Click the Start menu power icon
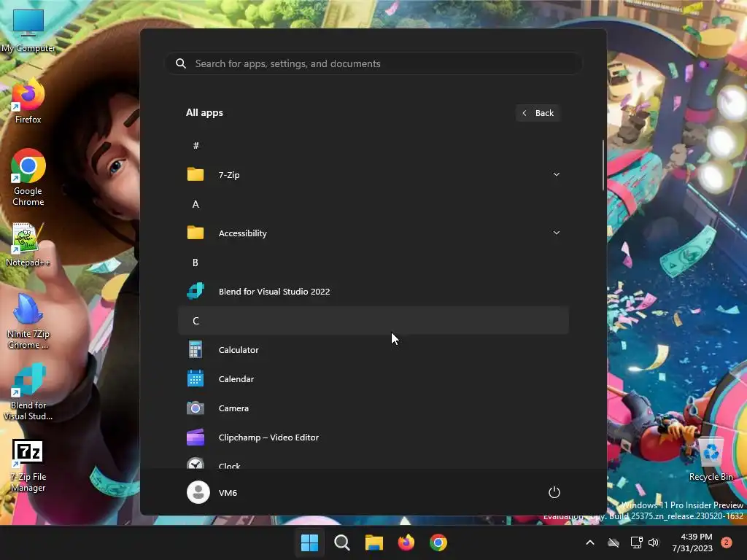The height and width of the screenshot is (560, 747). [x=554, y=492]
